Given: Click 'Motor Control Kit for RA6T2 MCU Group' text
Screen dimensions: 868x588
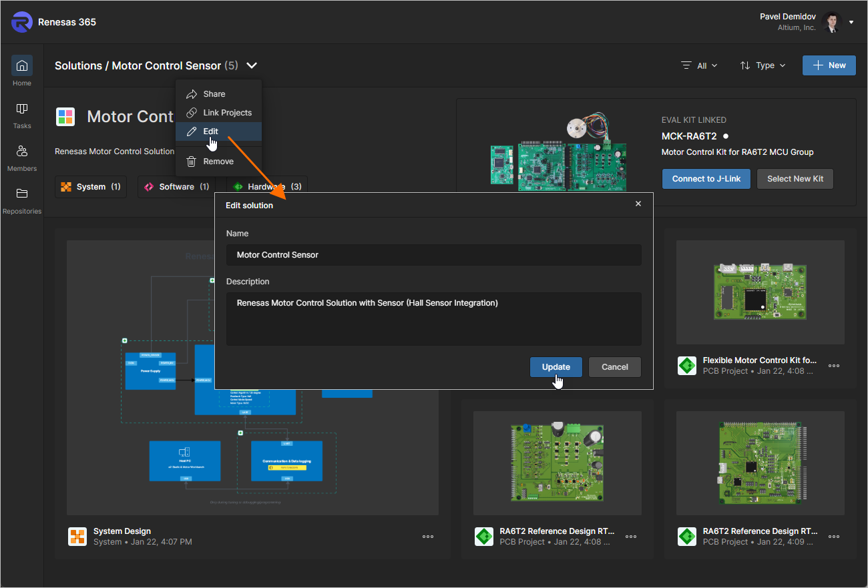Looking at the screenshot, I should [738, 152].
